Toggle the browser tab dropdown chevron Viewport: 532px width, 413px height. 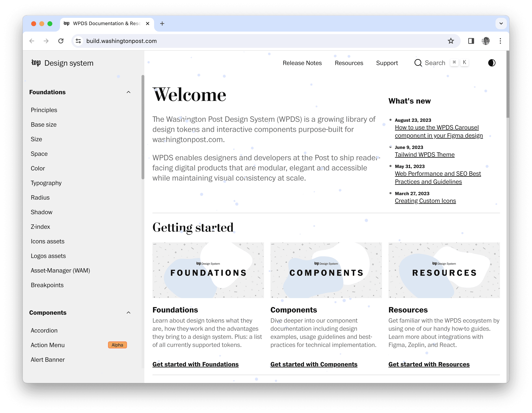501,23
